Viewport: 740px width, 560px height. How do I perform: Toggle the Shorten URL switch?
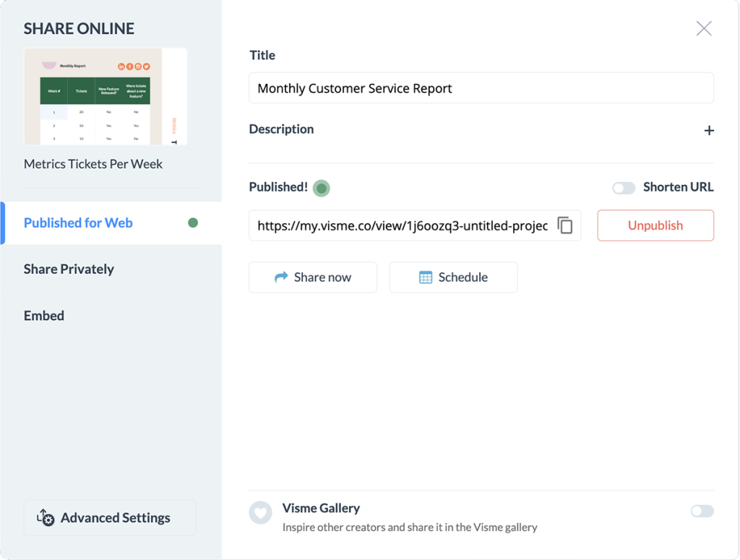point(624,189)
